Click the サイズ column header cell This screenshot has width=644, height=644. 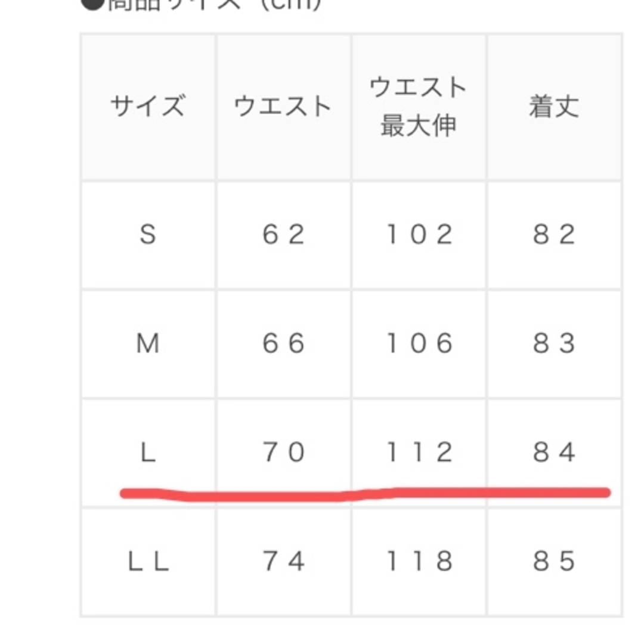click(148, 107)
